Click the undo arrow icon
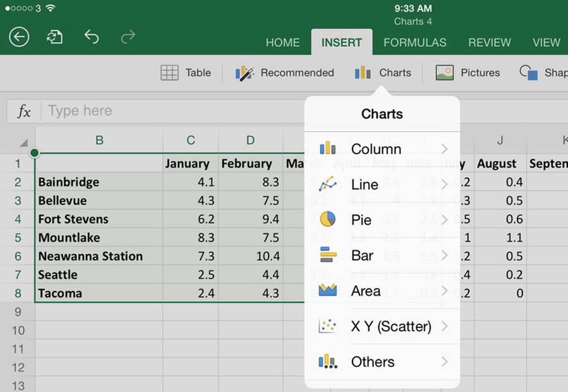The height and width of the screenshot is (392, 568). point(91,36)
